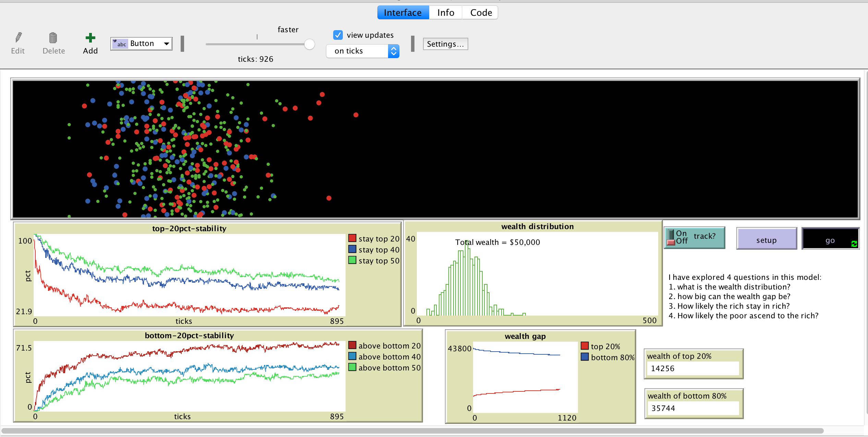Select the Interface tab
This screenshot has height=437, width=868.
coord(403,13)
